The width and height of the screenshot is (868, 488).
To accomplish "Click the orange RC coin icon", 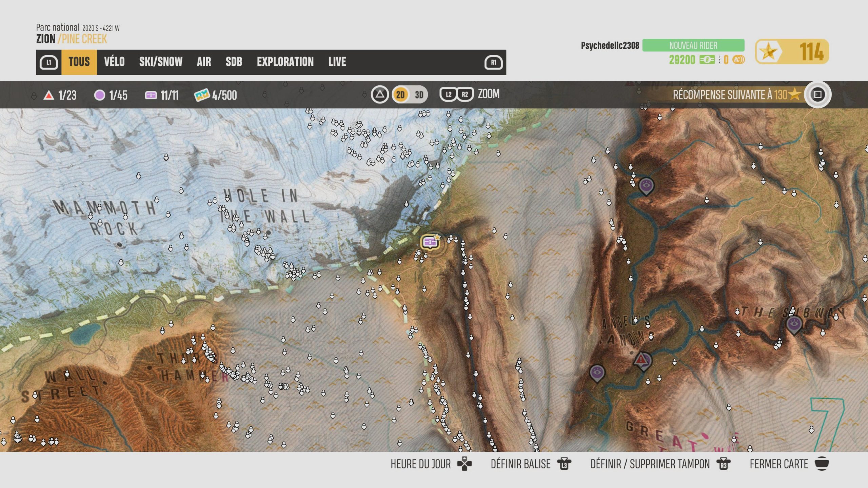I will tap(738, 60).
